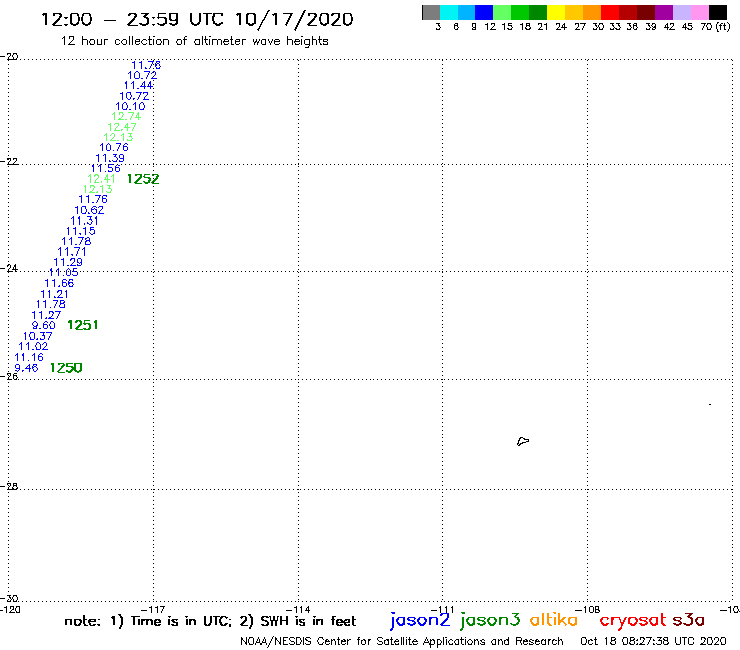
Task: Click the wave height value '9.60'
Action: 43,325
